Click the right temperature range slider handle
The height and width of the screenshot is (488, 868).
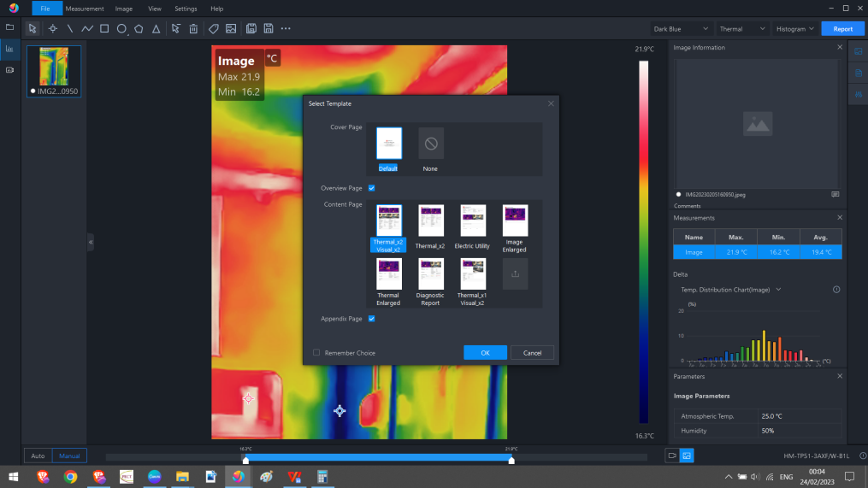[x=511, y=461]
